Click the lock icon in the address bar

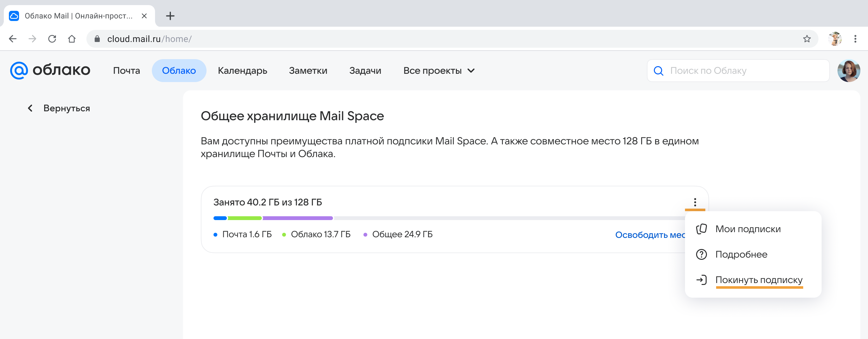[97, 39]
